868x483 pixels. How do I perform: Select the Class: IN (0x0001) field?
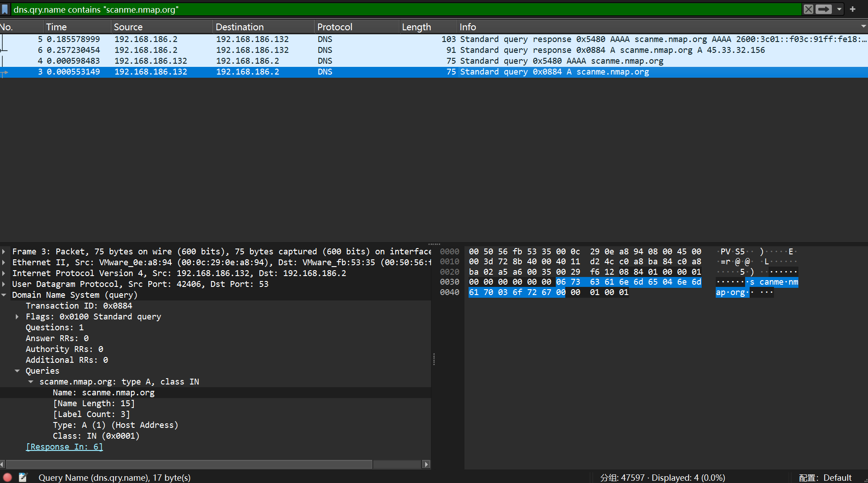click(96, 436)
